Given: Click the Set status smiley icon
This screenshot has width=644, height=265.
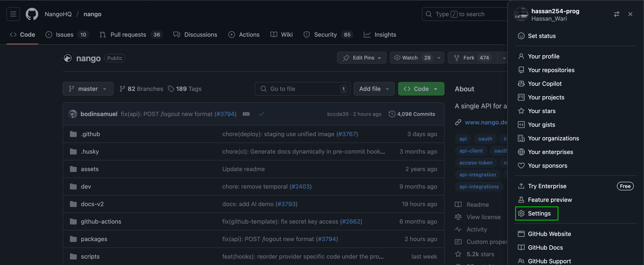Looking at the screenshot, I should pyautogui.click(x=521, y=36).
